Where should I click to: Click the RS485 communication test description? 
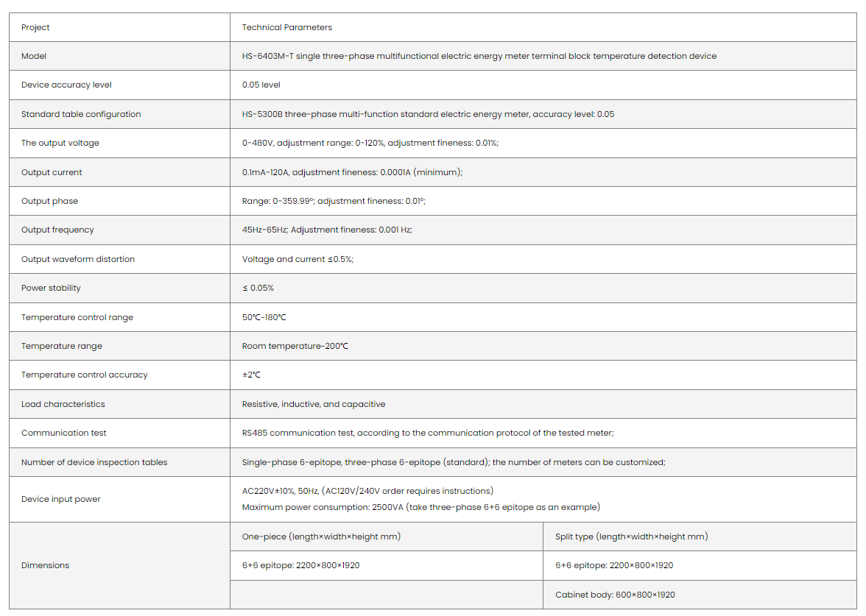point(428,433)
